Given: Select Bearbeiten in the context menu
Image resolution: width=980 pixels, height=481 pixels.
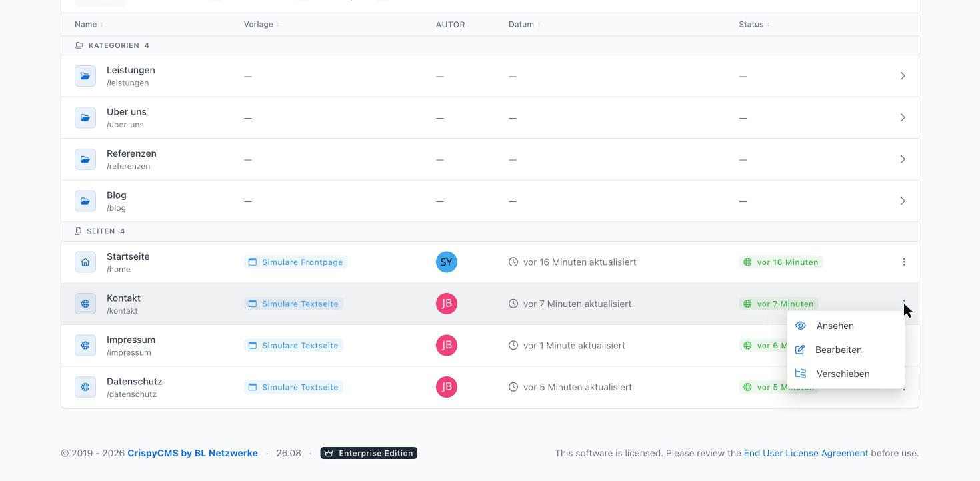Looking at the screenshot, I should click(845, 350).
